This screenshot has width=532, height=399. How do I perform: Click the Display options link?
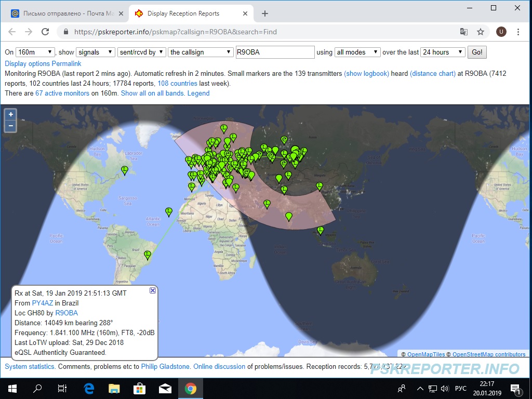pyautogui.click(x=27, y=63)
